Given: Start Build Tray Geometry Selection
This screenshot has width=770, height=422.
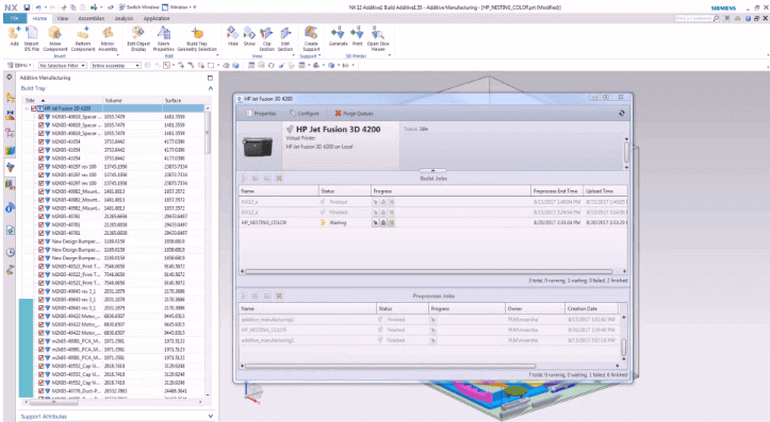Looking at the screenshot, I should pos(197,38).
